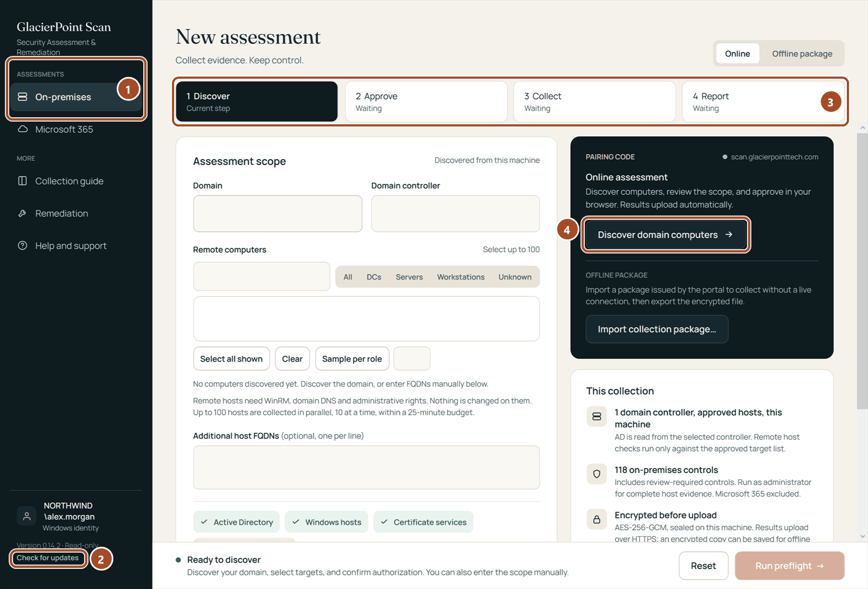Go to step 1 Discover

point(257,102)
